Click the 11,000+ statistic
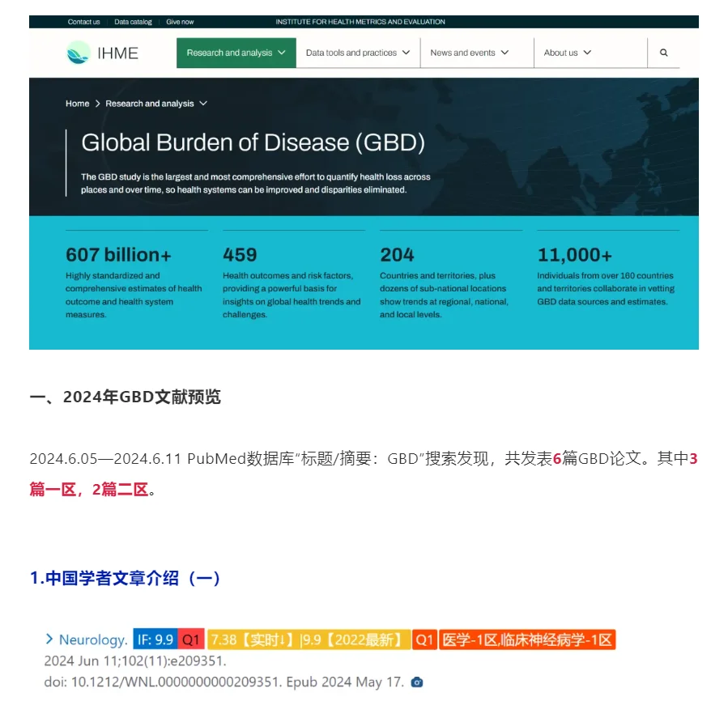The width and height of the screenshot is (728, 701). point(575,254)
